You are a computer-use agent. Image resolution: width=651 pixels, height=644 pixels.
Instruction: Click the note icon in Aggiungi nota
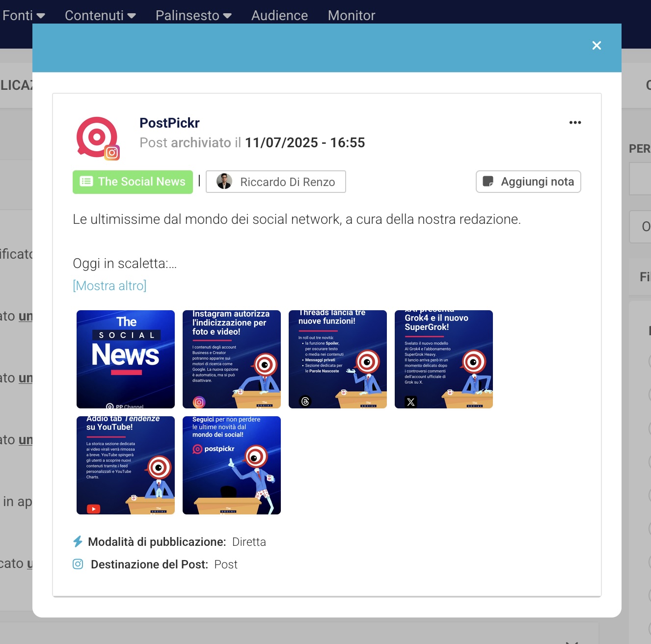click(x=488, y=182)
